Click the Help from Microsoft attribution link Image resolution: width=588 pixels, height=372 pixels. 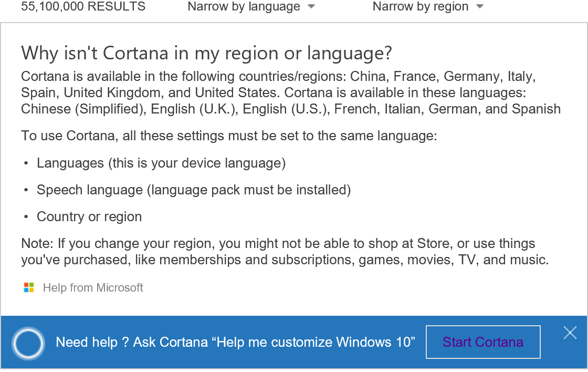pyautogui.click(x=93, y=287)
